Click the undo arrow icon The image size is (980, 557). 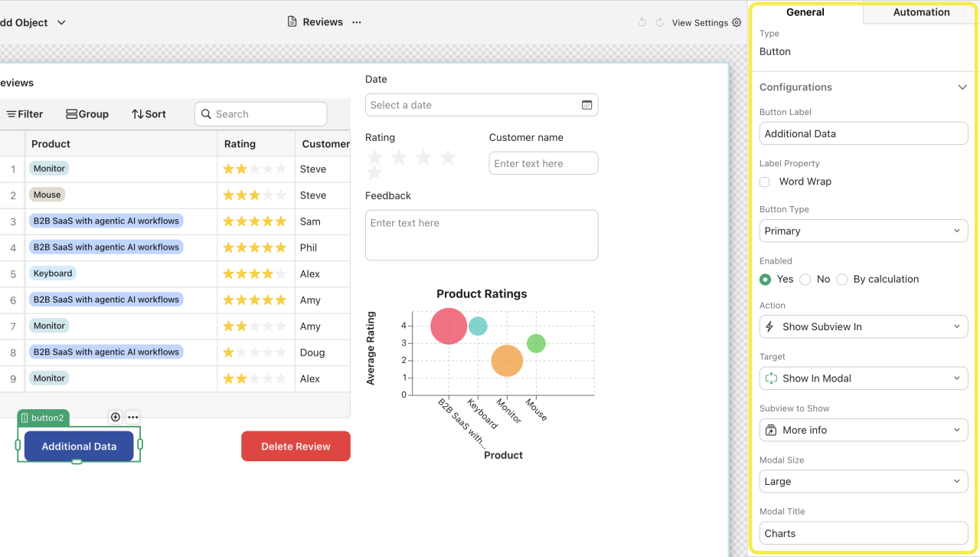[642, 23]
